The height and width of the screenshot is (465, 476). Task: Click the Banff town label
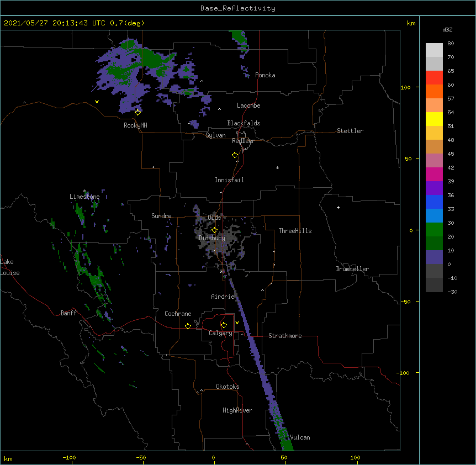click(68, 313)
